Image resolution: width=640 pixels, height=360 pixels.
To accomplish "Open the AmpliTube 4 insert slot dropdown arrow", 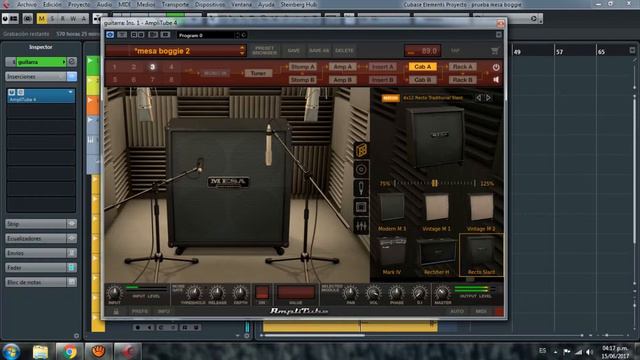I will pyautogui.click(x=71, y=92).
